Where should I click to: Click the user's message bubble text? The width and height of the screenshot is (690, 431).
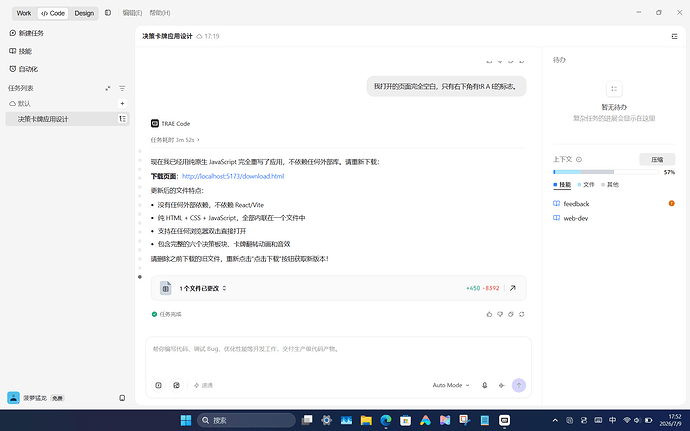pyautogui.click(x=446, y=87)
